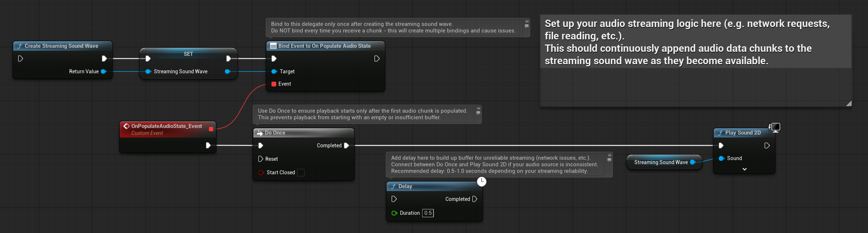
Task: Click Do Once Completed execution pin
Action: point(346,145)
